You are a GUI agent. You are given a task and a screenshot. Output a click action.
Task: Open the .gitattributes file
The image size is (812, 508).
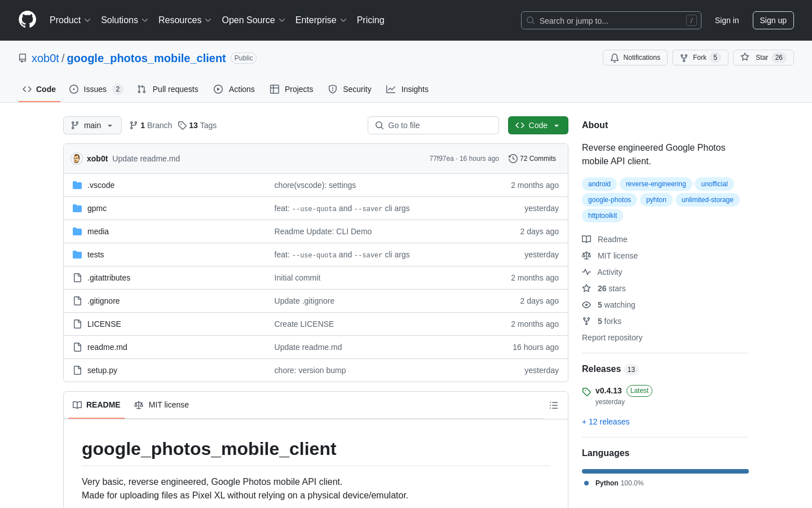(109, 278)
